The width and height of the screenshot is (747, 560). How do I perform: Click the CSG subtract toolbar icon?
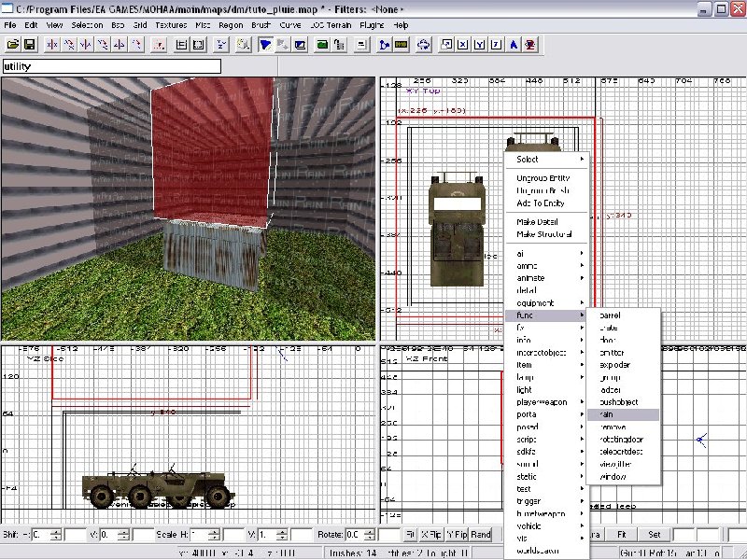click(181, 45)
